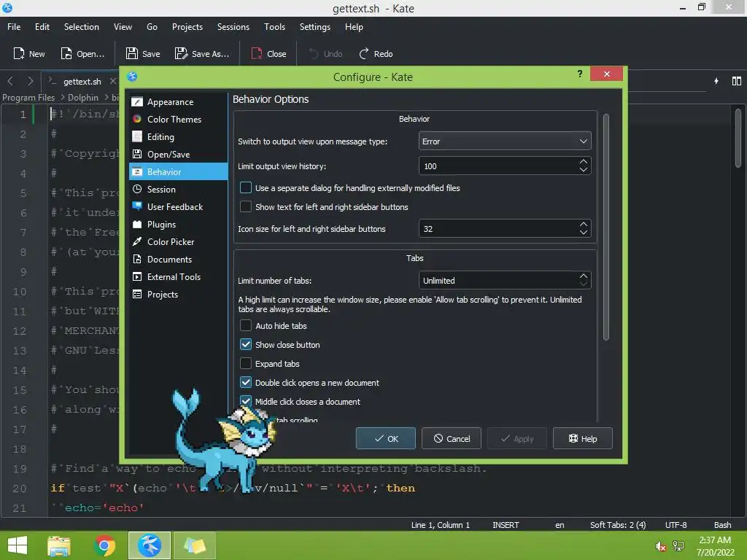Decrease sidebar button icon size
The height and width of the screenshot is (560, 747).
[584, 233]
